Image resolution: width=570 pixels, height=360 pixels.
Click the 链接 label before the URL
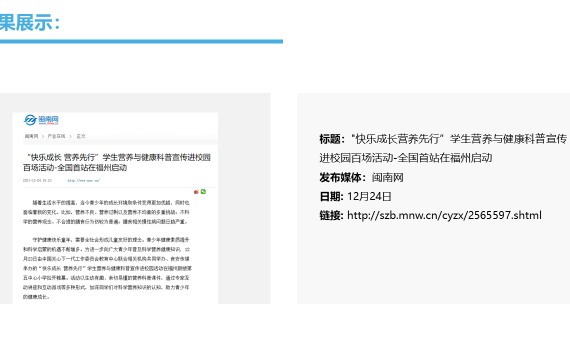(x=331, y=215)
